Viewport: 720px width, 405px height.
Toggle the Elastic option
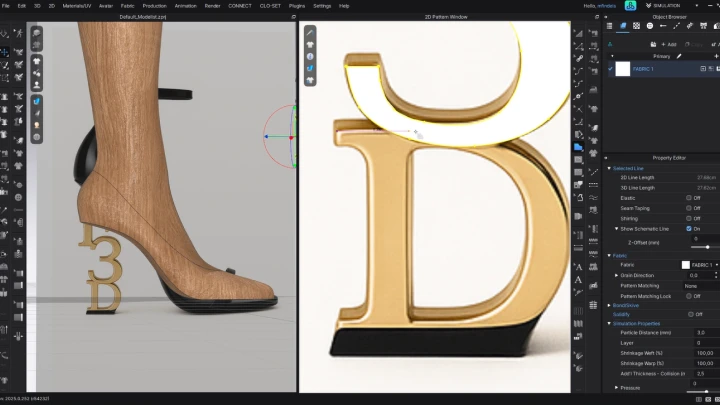(x=689, y=198)
